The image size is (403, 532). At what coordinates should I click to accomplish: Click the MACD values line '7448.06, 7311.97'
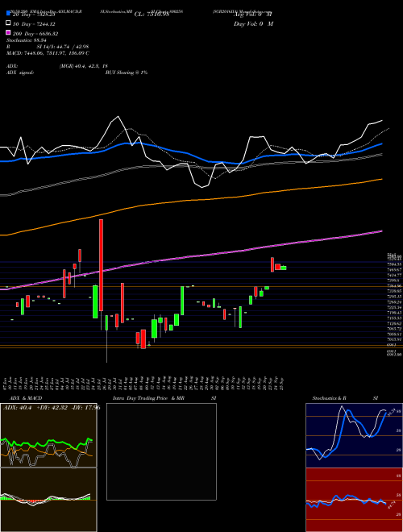click(46, 53)
